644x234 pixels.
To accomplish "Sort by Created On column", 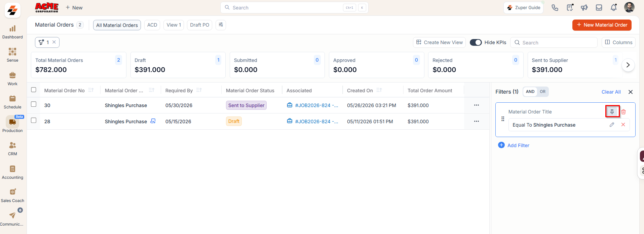I will click(379, 90).
